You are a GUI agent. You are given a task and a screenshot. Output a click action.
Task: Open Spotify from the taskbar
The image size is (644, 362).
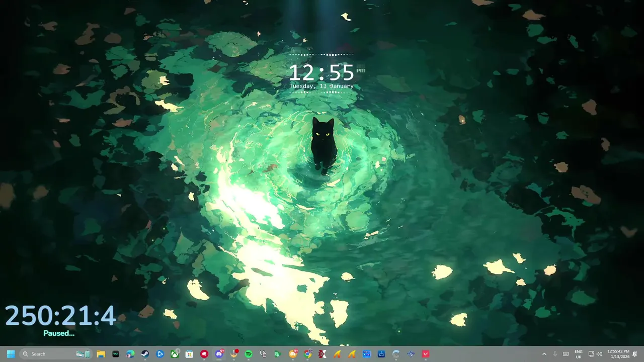tap(249, 354)
